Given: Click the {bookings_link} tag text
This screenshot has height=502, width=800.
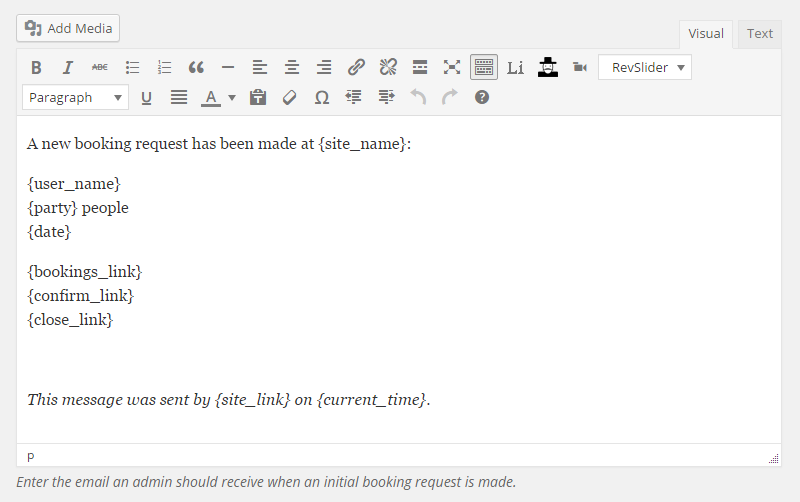Looking at the screenshot, I should click(x=85, y=271).
